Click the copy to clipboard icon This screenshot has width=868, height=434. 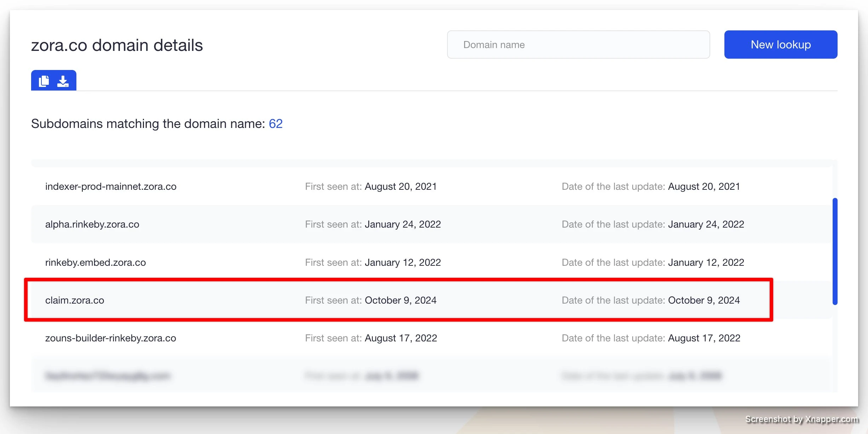(44, 81)
